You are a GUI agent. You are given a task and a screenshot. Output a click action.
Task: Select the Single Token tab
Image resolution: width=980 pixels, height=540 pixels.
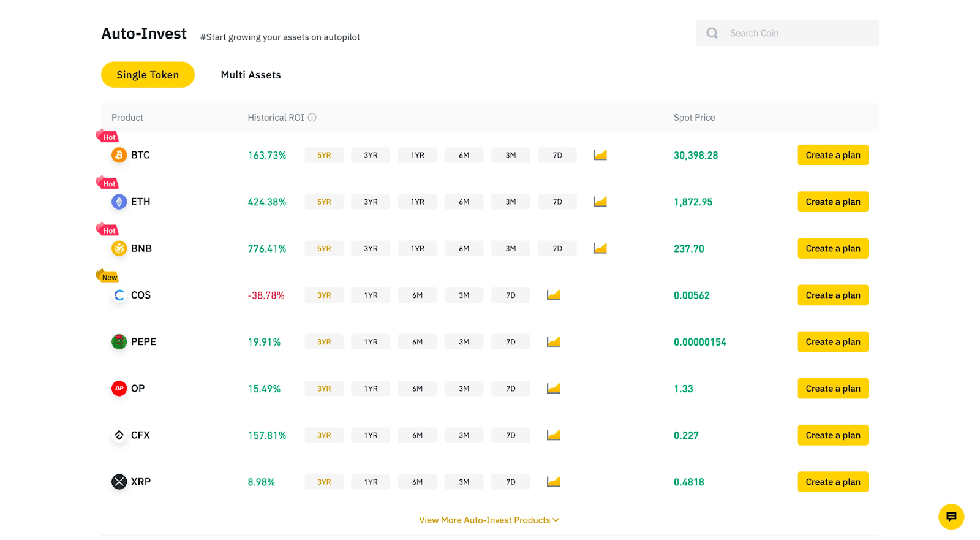148,75
